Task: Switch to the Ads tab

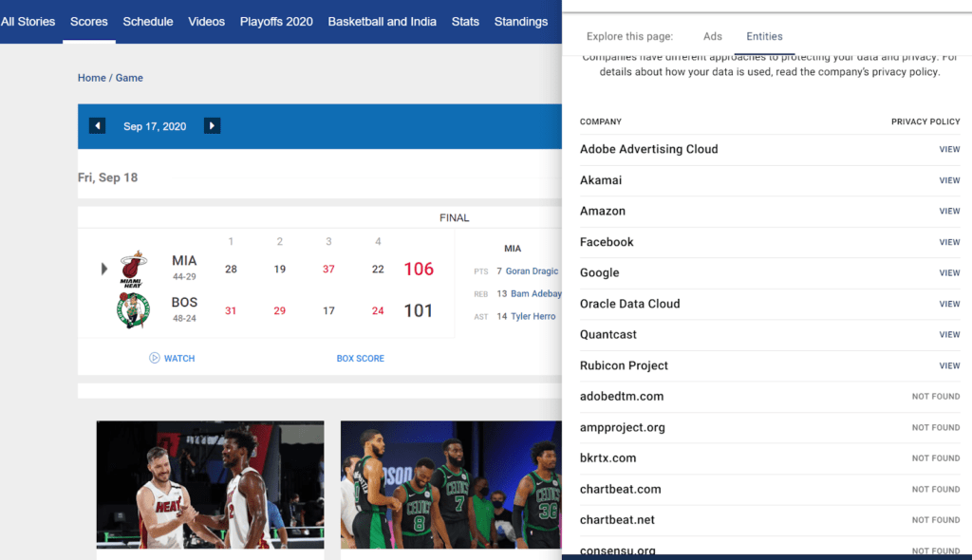Action: coord(712,36)
